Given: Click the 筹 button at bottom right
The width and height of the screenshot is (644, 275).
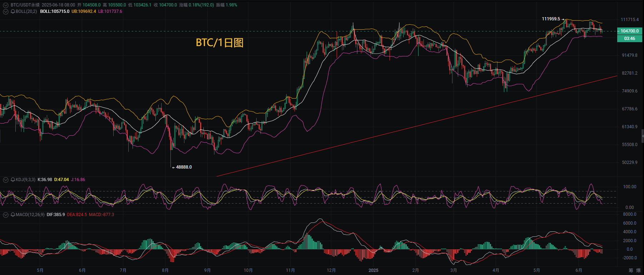Looking at the screenshot, I should pos(631,270).
